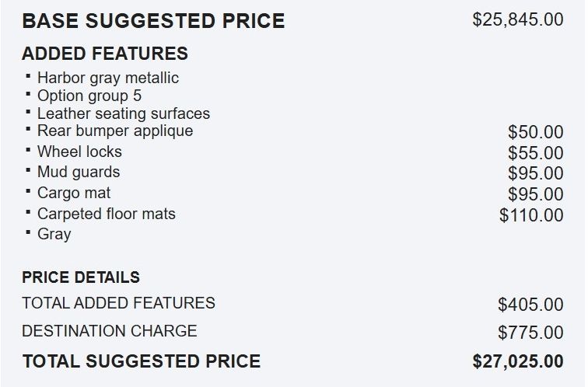This screenshot has width=588, height=387.
Task: Click the $50.00 rear bumper price
Action: pyautogui.click(x=535, y=132)
